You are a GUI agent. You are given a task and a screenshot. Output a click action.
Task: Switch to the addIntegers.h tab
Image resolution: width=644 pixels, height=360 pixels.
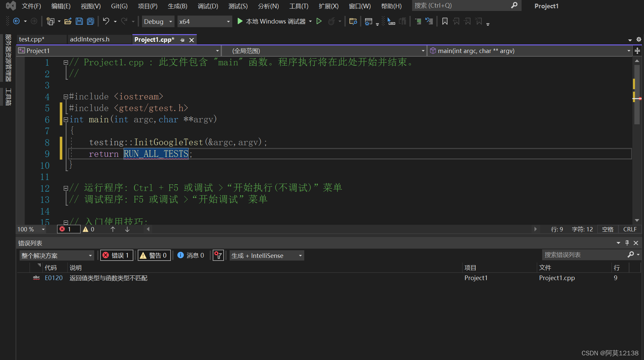[x=90, y=39]
